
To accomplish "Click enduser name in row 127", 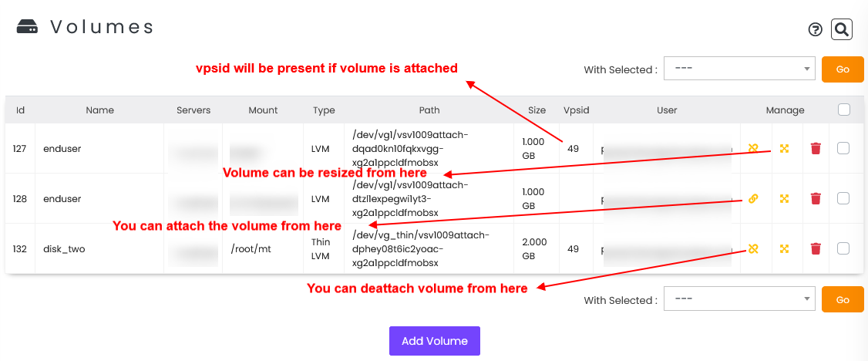I will pos(62,148).
